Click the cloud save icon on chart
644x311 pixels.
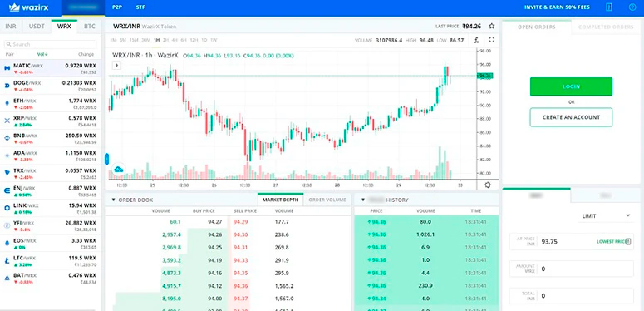pyautogui.click(x=119, y=170)
